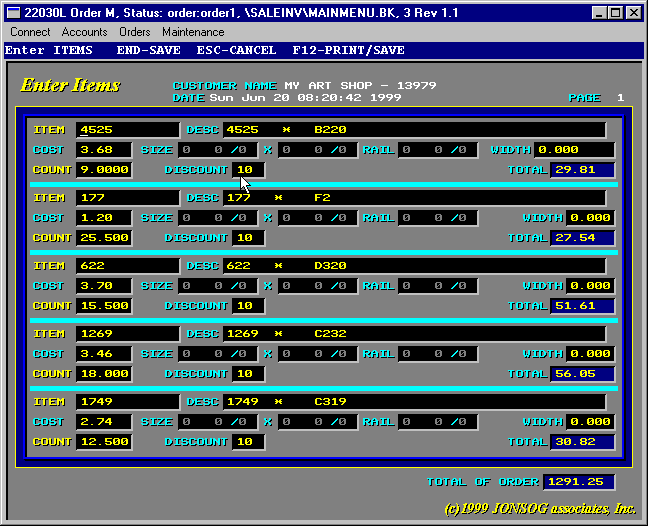Click the TOTAL field showing 56.05
Viewport: 648px width, 526px height.
(x=582, y=374)
